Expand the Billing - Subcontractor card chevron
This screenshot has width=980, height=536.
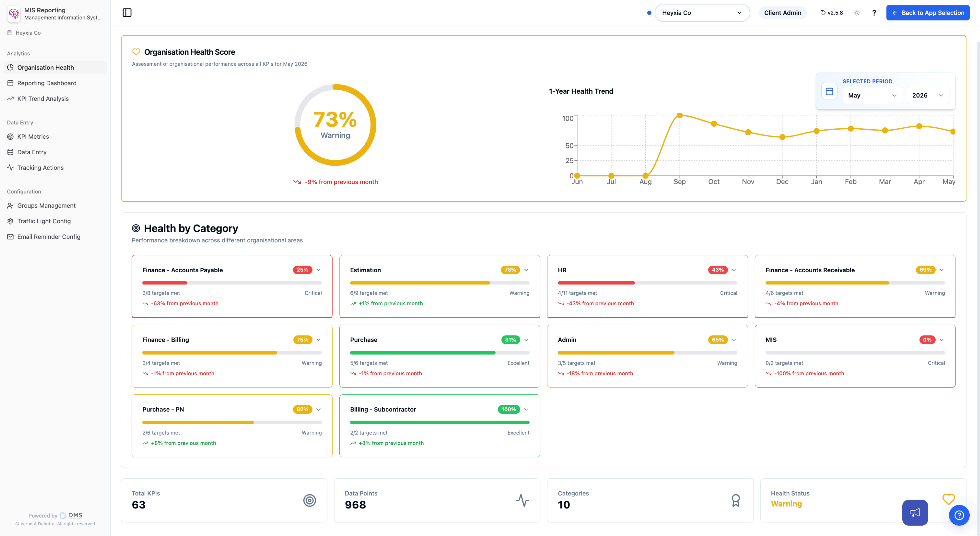point(526,409)
